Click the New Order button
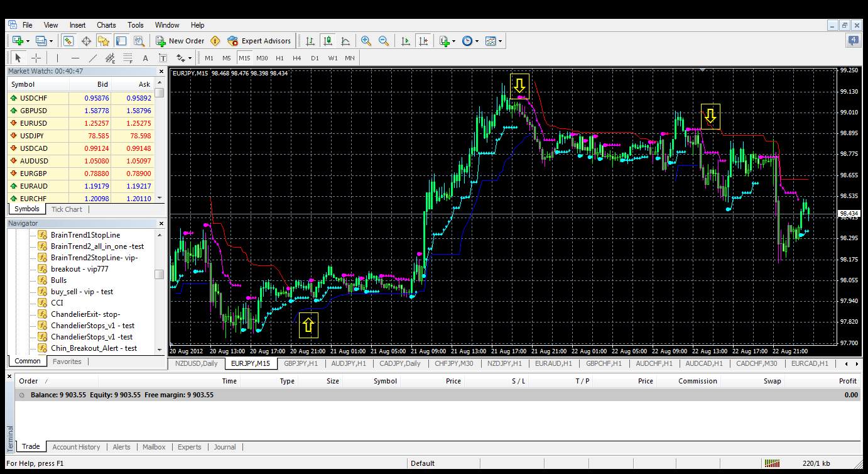 pos(180,41)
